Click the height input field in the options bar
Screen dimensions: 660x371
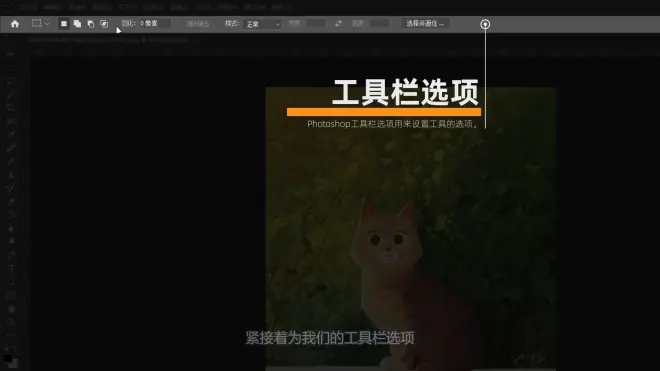[380, 24]
